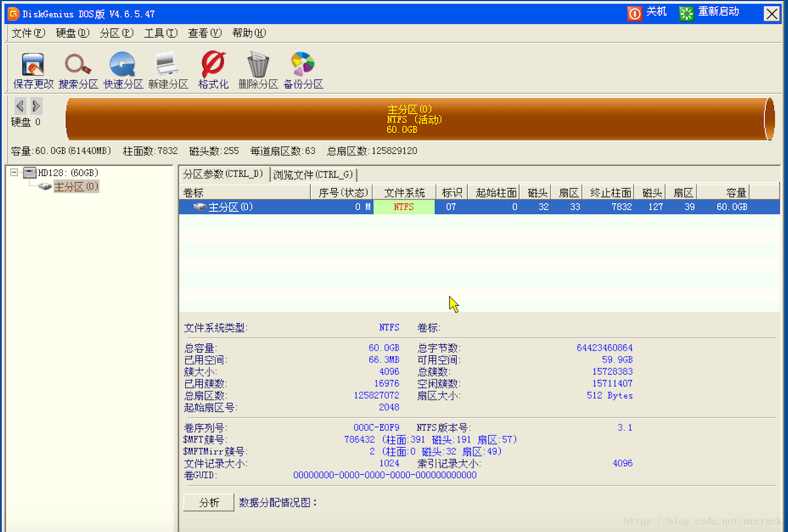The width and height of the screenshot is (788, 532).
Task: Click the volume GUID value of zeros
Action: point(385,475)
